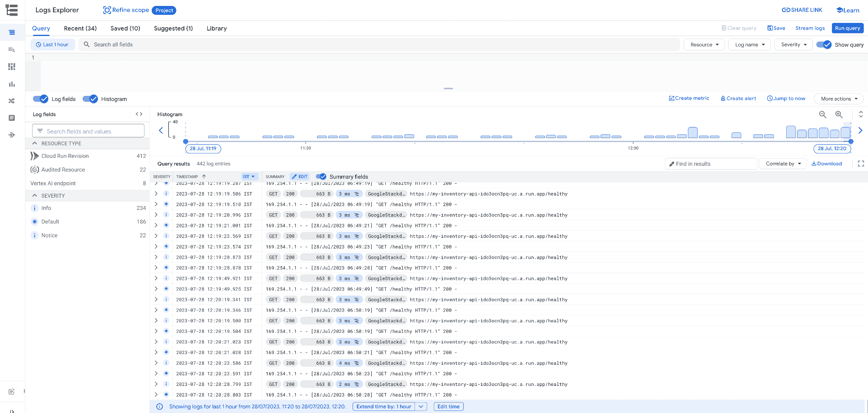This screenshot has width=868, height=413.
Task: Select the Logs Dashboard icon in sidebar
Action: 11,67
